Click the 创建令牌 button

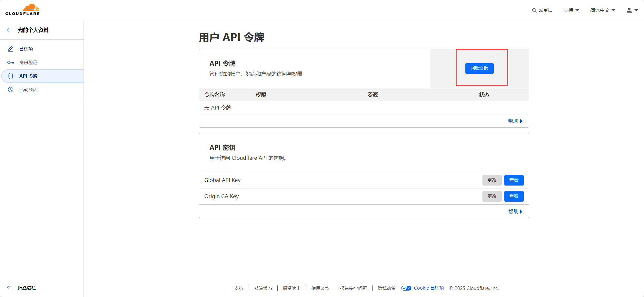(479, 68)
